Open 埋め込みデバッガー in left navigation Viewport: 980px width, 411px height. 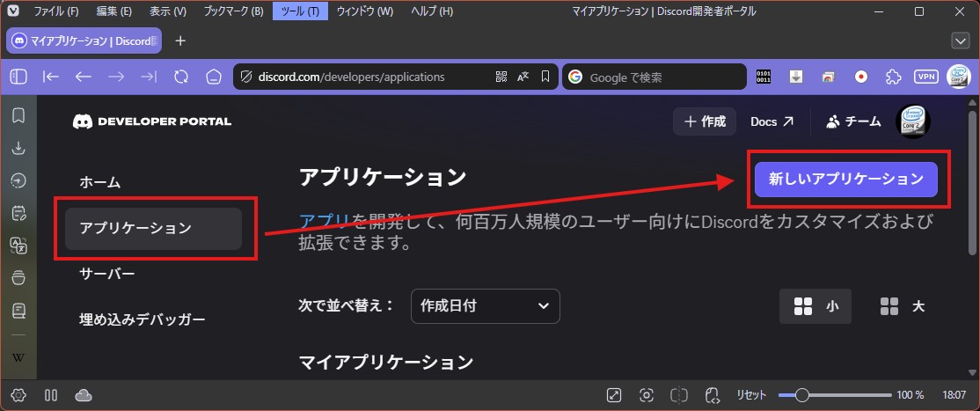(x=143, y=320)
